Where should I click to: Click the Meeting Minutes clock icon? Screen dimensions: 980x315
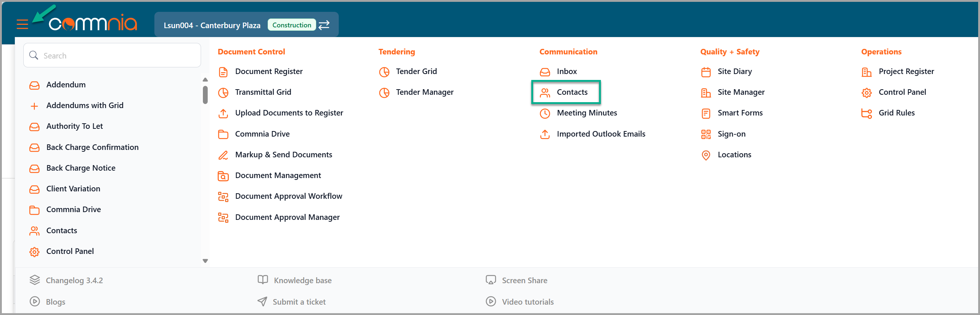click(545, 113)
